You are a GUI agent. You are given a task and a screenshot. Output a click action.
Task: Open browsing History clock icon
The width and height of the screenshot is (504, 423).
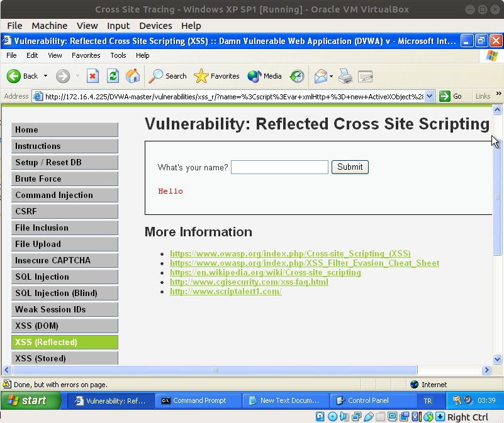tap(297, 76)
